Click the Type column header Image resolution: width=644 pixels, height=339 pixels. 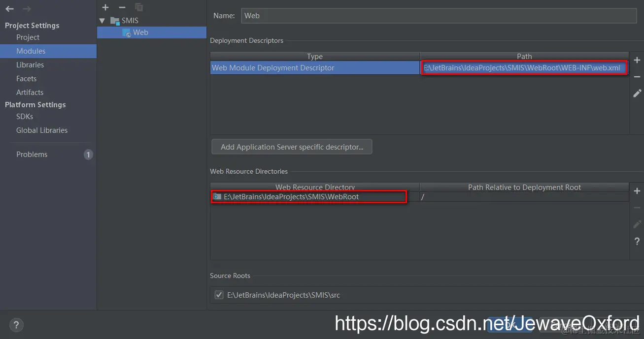[x=315, y=57]
